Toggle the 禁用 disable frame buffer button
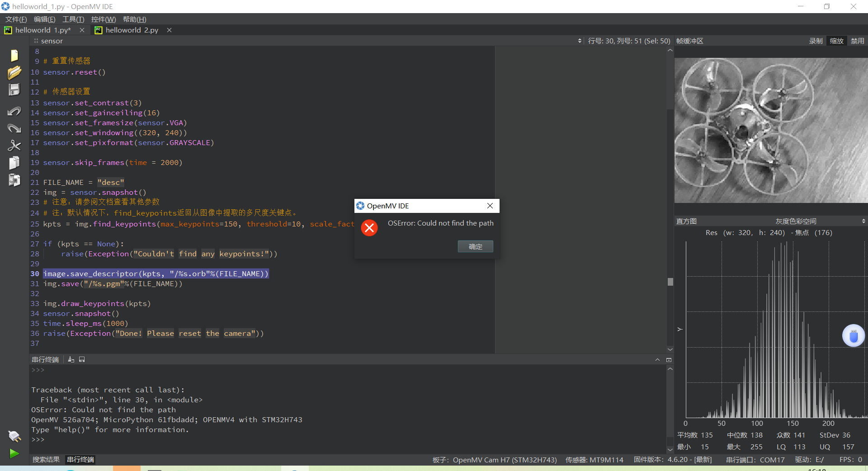 tap(857, 41)
